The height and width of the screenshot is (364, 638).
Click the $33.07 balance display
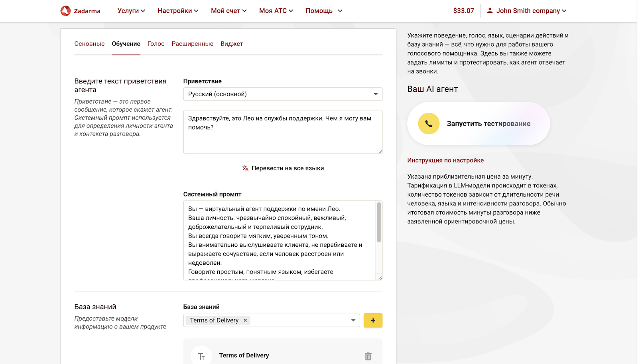(x=463, y=11)
